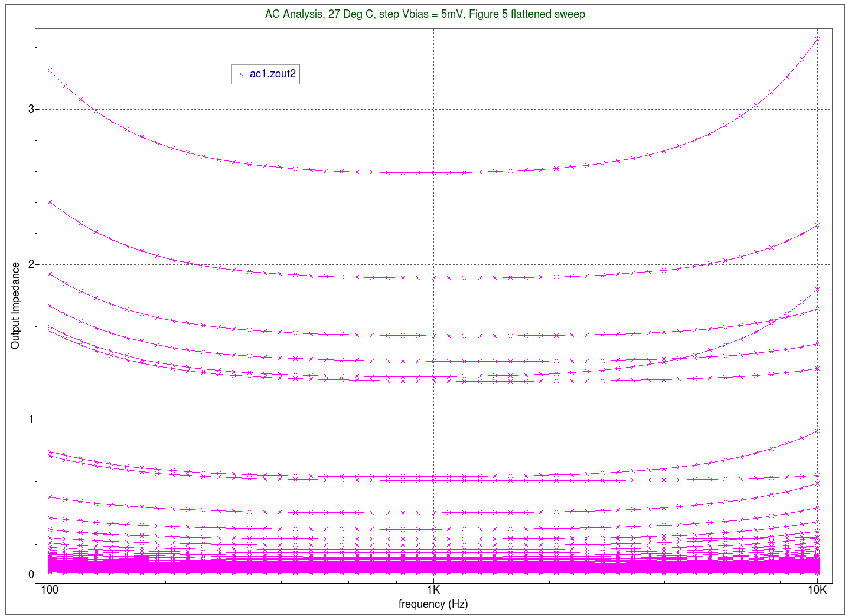Screen dimensions: 845x616
Task: Click the y-axis tick label 3
Action: pyautogui.click(x=31, y=109)
